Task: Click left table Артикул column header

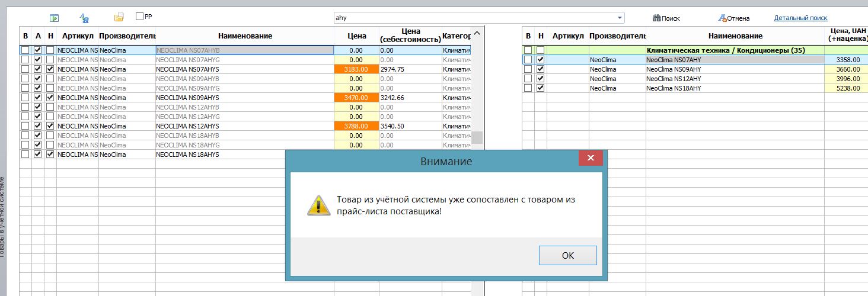Action: [77, 36]
